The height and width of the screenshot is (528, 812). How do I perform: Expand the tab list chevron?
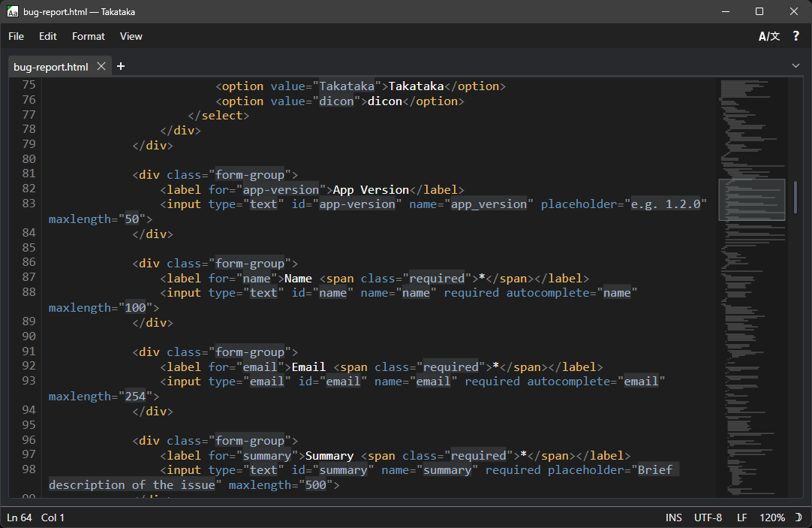point(795,66)
